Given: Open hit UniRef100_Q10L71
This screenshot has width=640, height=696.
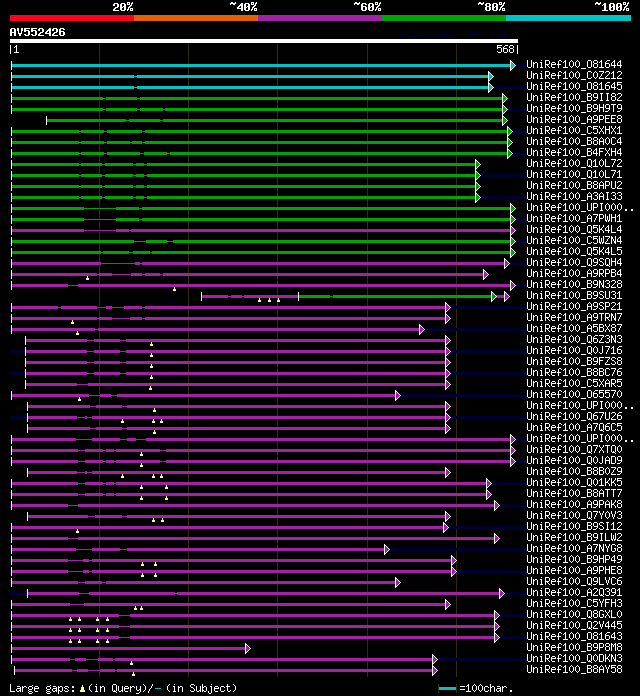Looking at the screenshot, I should pos(574,174).
